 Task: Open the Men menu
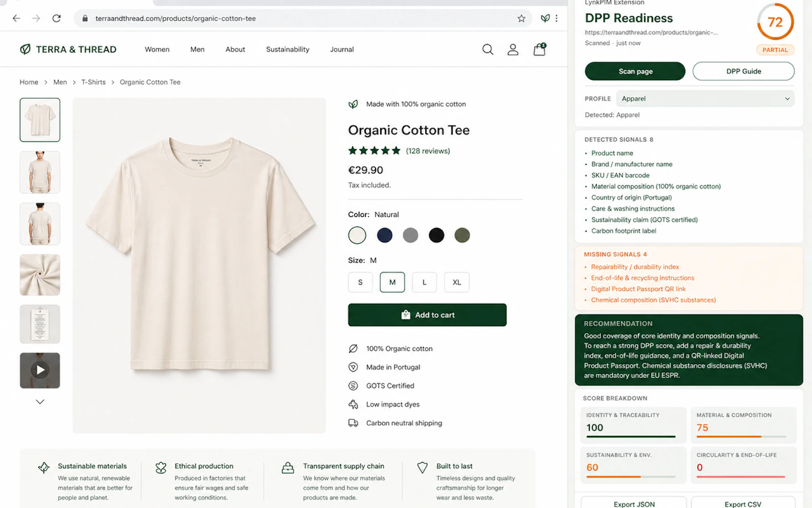click(x=197, y=49)
